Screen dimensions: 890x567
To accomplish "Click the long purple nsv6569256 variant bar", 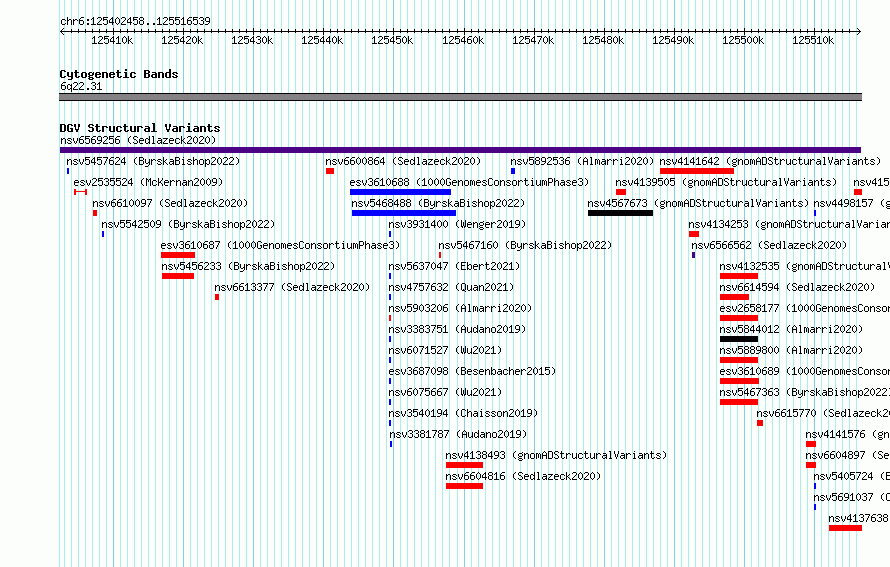I will [460, 150].
